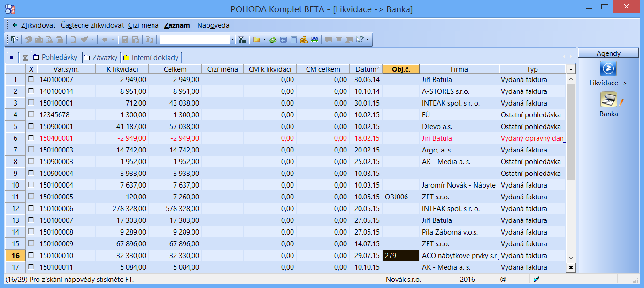Viewport: 644px width, 288px height.
Task: Click the duplicate pages icon beside the save icons
Action: pos(149,40)
